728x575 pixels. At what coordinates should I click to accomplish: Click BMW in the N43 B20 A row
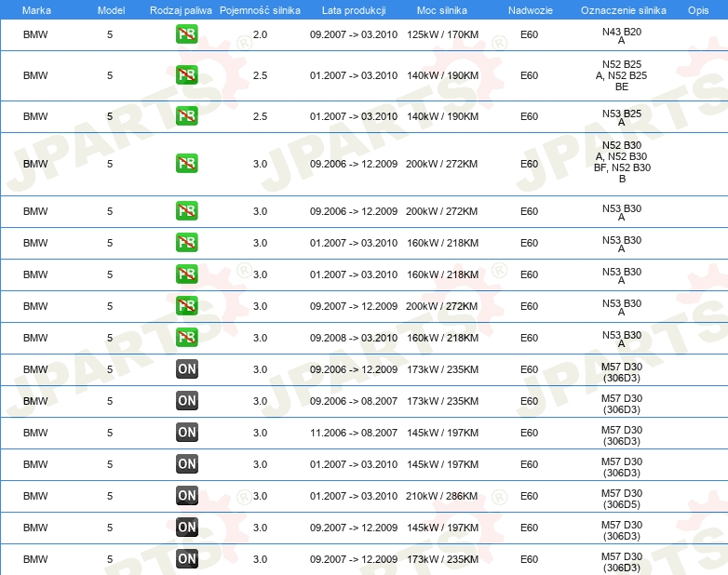pos(35,34)
